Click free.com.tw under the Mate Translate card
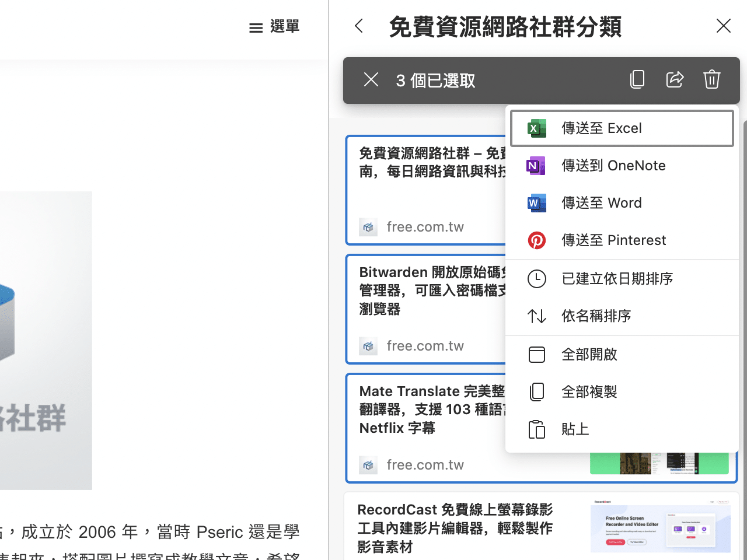 [425, 465]
